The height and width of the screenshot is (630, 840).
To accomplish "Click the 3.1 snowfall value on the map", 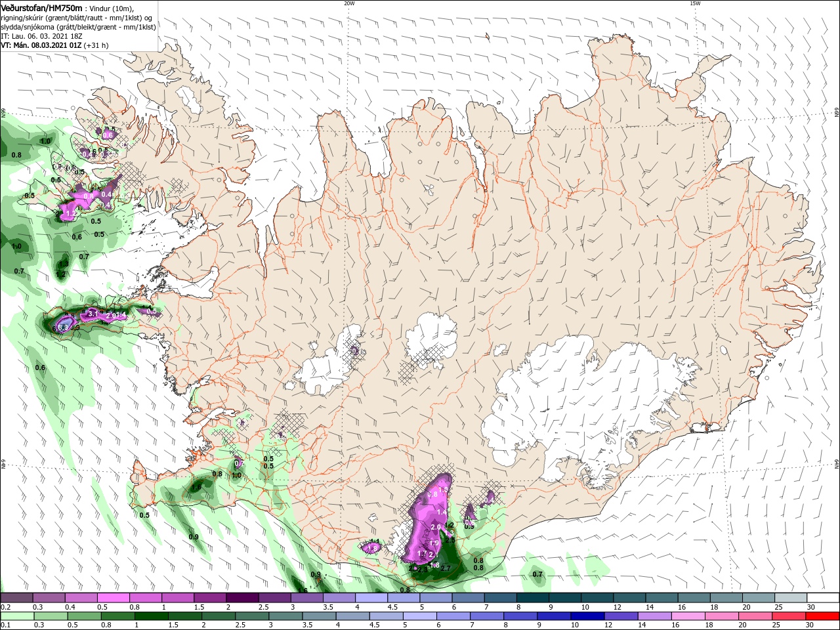I will (93, 314).
